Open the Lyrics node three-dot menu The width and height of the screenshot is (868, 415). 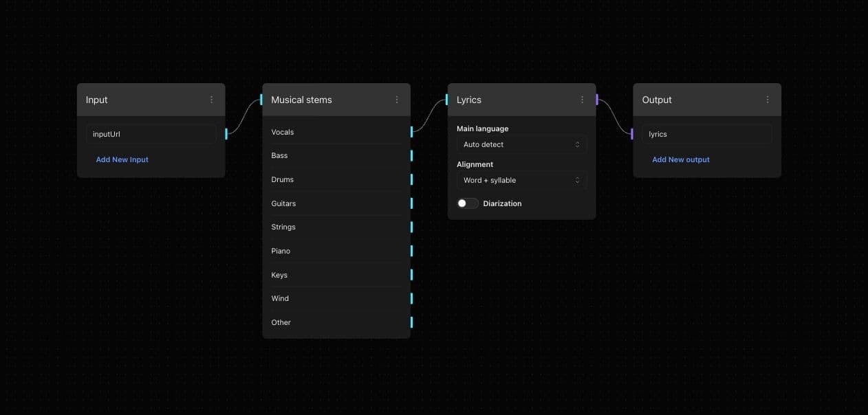point(582,100)
